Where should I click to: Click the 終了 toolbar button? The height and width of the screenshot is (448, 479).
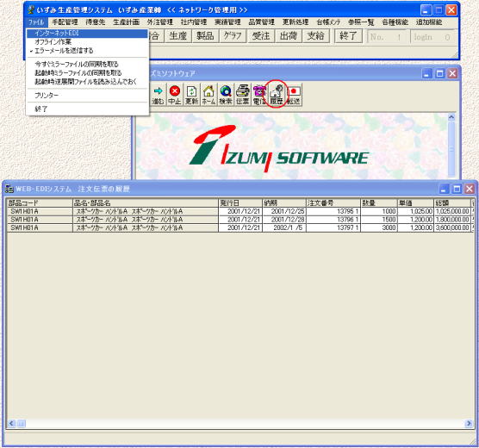[x=348, y=36]
